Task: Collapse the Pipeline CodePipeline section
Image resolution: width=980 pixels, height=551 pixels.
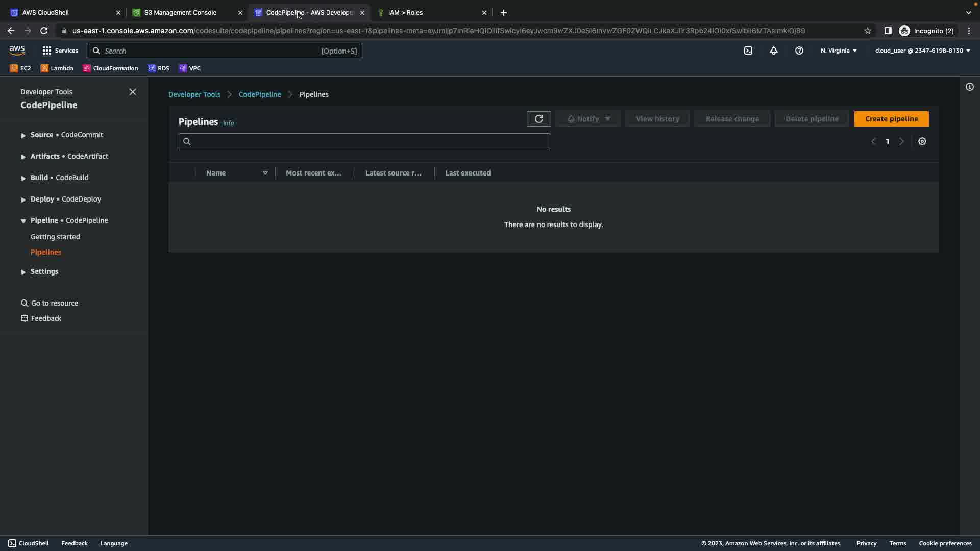Action: [23, 221]
